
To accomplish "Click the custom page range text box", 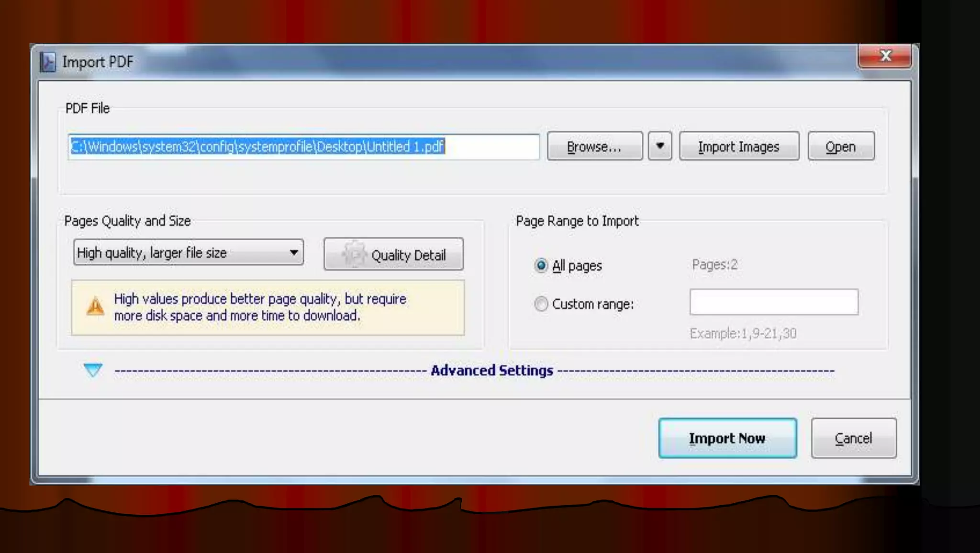I will coord(773,302).
